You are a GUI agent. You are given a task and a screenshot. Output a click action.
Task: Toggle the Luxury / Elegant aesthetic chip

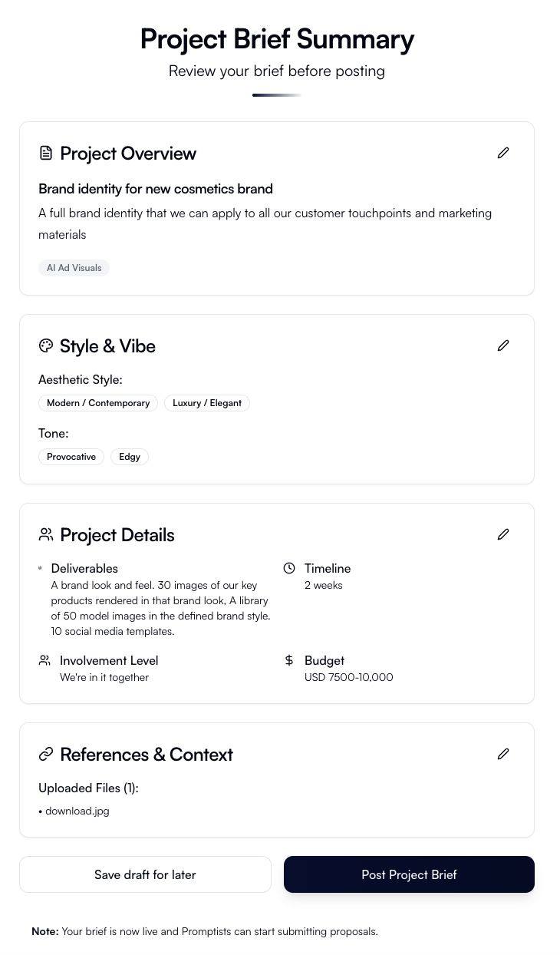pos(207,402)
